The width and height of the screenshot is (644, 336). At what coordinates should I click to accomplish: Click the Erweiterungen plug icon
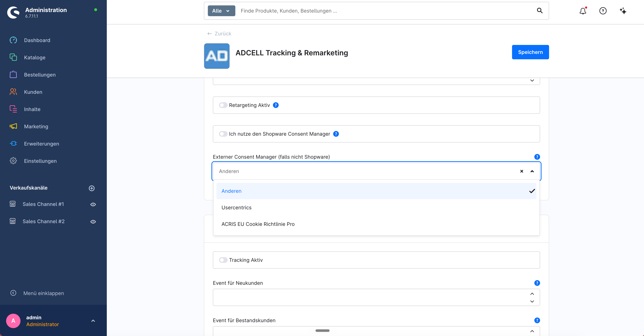click(x=13, y=144)
